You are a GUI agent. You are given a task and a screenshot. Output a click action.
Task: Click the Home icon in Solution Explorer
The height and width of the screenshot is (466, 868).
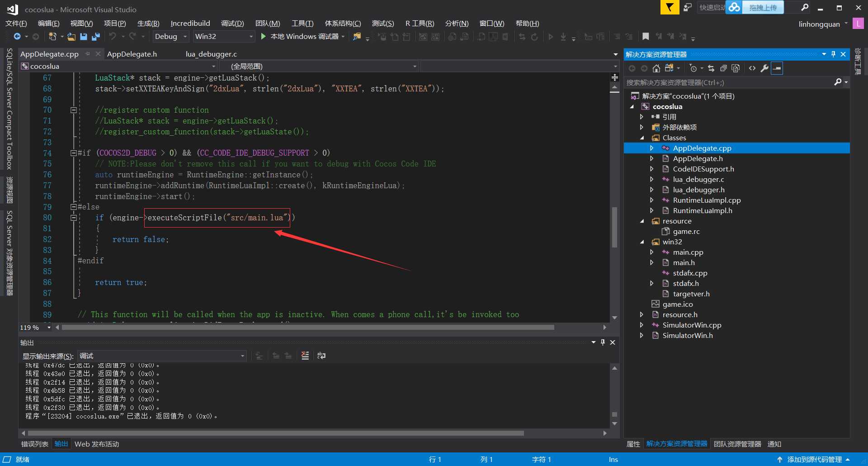pos(656,68)
